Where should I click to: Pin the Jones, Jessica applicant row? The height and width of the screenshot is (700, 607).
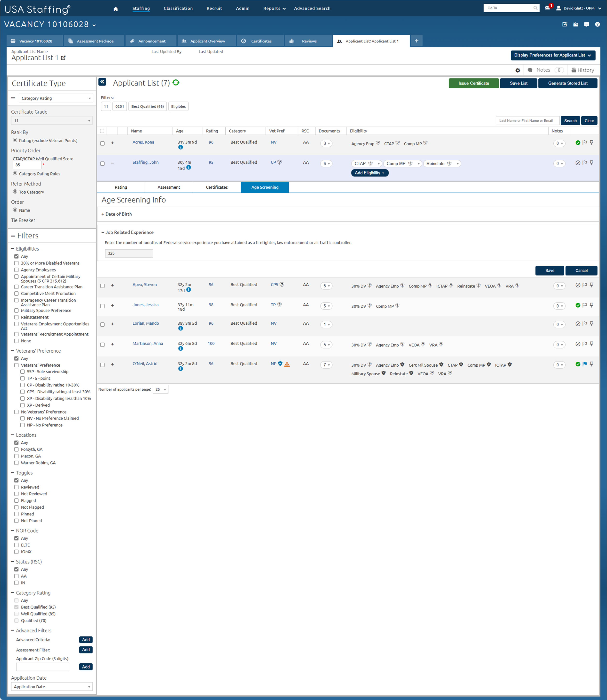591,305
